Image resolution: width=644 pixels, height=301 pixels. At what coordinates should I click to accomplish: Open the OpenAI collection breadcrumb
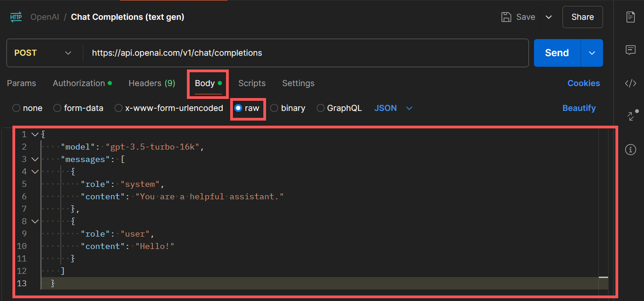tap(45, 17)
